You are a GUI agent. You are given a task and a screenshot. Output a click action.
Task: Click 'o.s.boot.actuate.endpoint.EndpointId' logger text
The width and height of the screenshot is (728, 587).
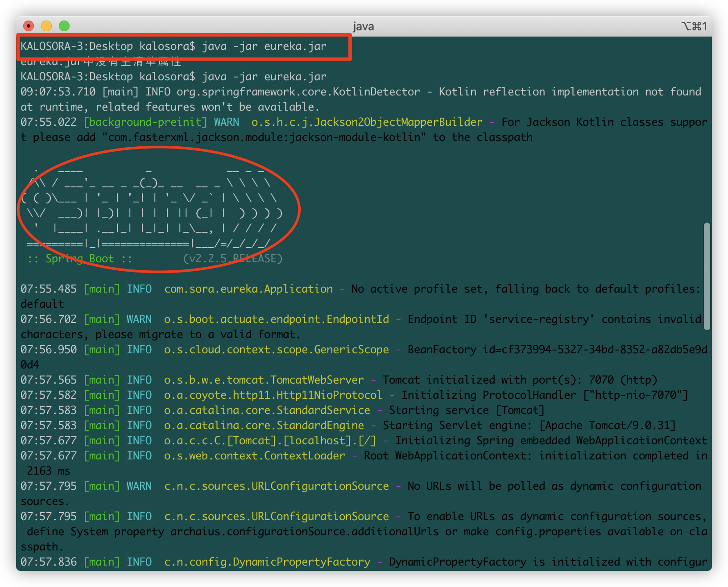(276, 319)
